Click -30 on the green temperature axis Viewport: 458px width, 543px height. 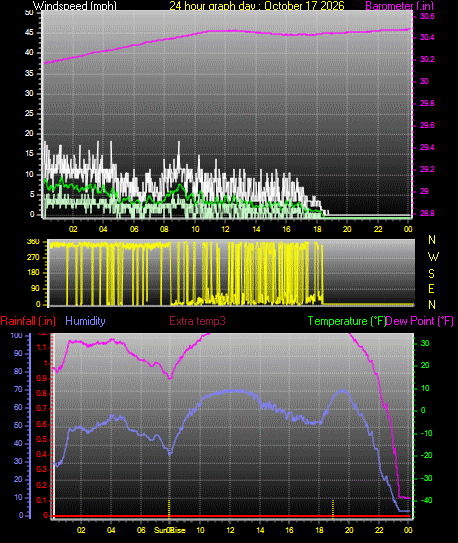pyautogui.click(x=426, y=478)
